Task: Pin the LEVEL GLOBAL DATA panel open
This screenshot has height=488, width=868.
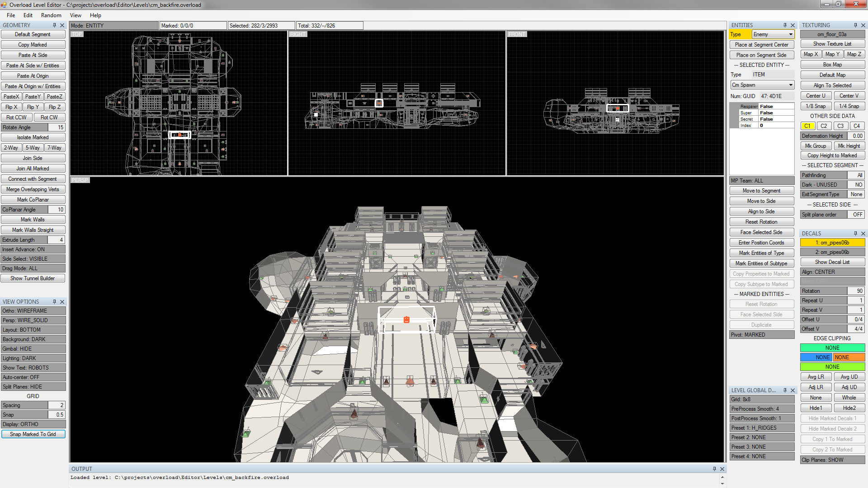Action: (785, 390)
